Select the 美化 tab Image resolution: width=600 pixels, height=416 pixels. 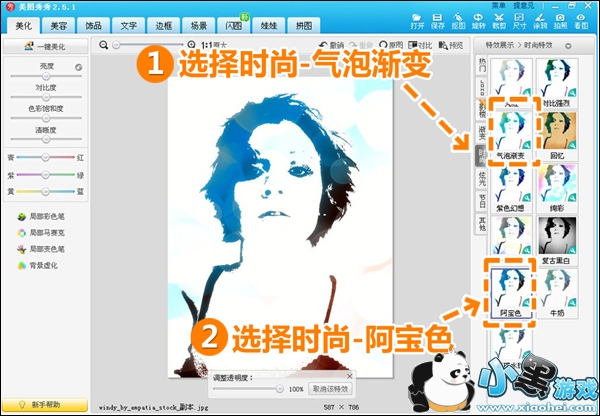23,26
